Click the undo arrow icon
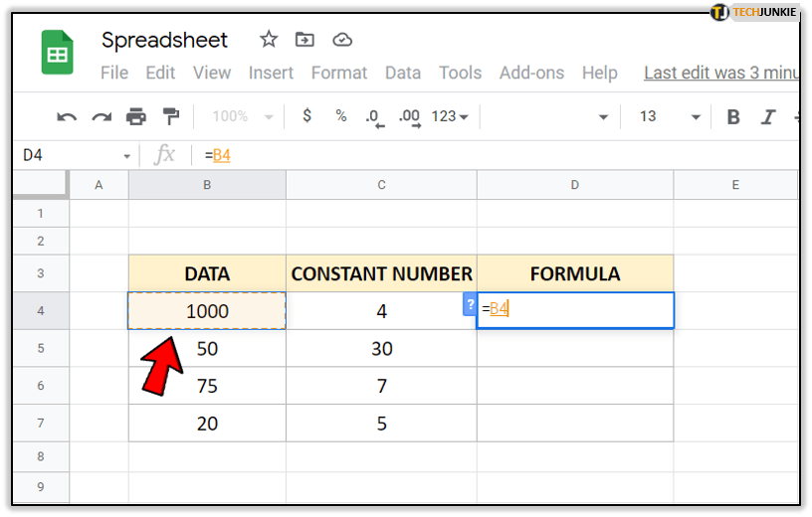 (67, 117)
